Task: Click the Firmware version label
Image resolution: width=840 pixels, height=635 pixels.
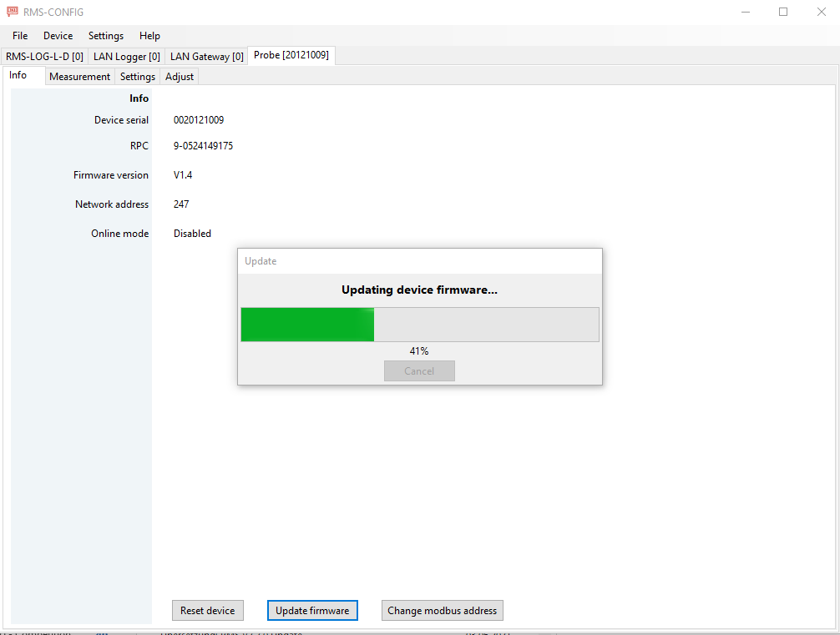Action: pyautogui.click(x=111, y=175)
